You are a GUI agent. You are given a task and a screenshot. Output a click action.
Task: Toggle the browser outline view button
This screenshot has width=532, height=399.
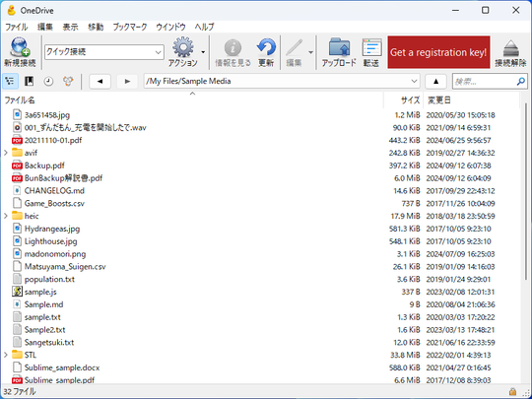[x=10, y=82]
